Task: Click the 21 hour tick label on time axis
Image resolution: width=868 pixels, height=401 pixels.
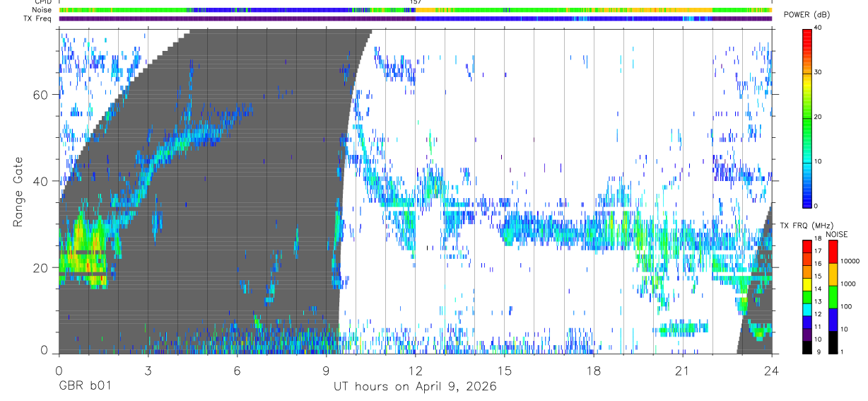Action: (682, 371)
